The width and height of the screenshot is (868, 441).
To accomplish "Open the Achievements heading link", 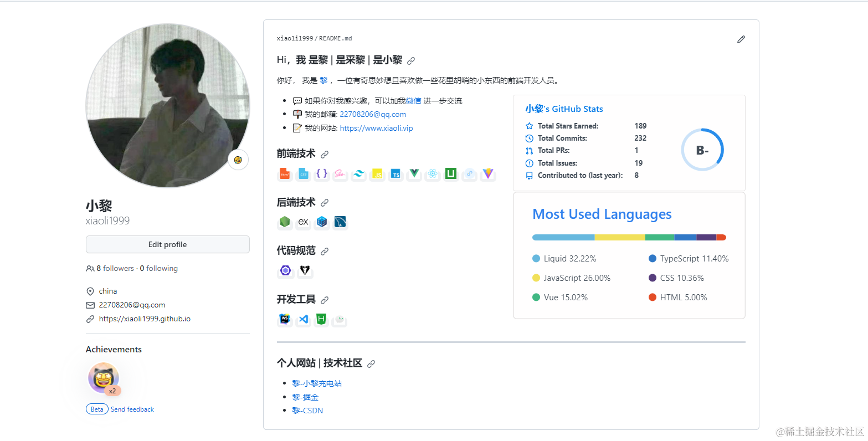I will click(114, 349).
